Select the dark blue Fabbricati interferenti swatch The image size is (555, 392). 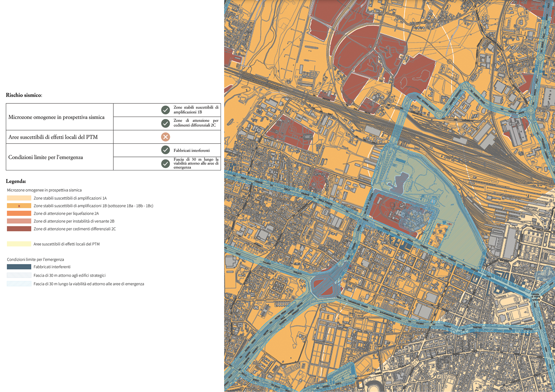[19, 267]
